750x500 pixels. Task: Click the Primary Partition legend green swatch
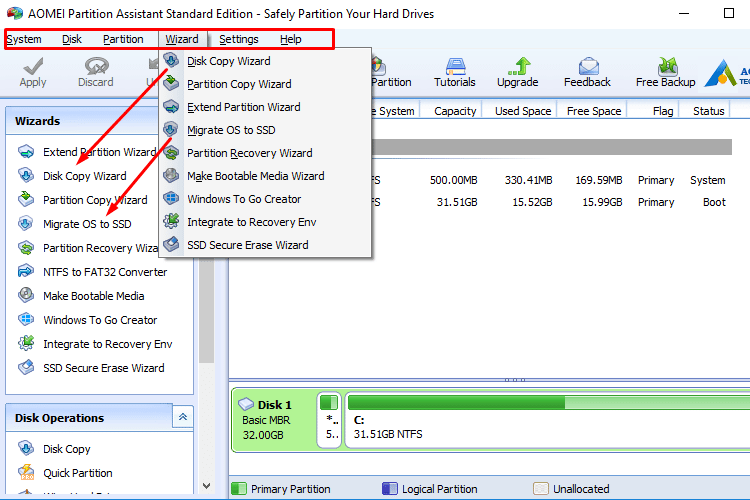coord(239,489)
